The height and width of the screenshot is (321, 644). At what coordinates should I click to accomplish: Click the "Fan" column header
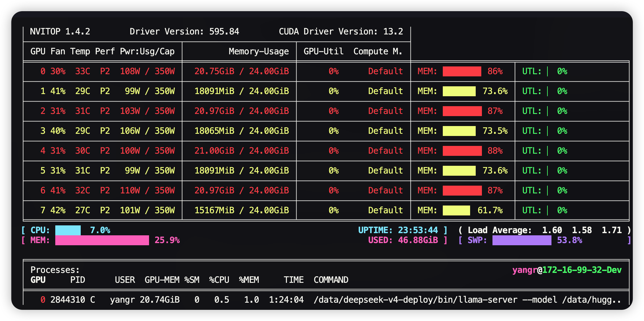(x=58, y=51)
